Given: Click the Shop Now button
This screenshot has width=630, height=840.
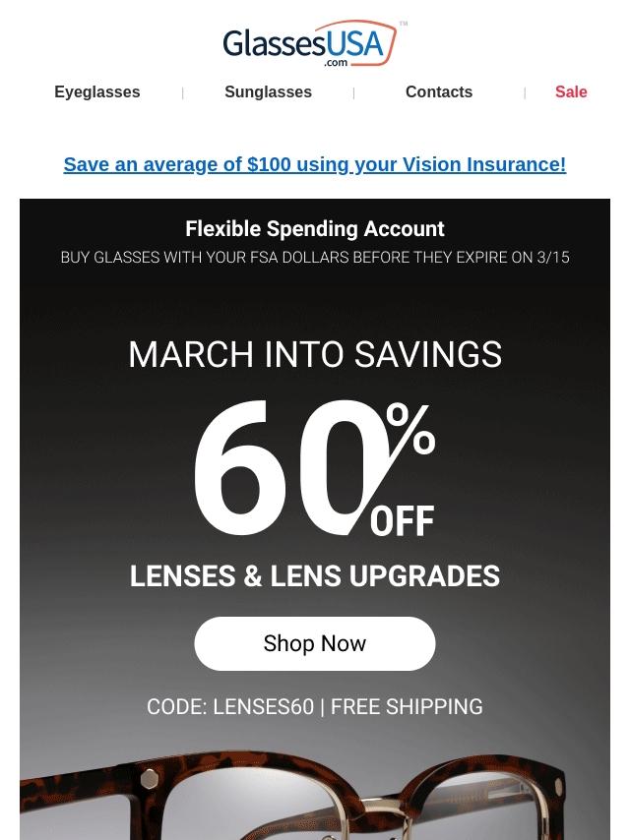Looking at the screenshot, I should 315,643.
